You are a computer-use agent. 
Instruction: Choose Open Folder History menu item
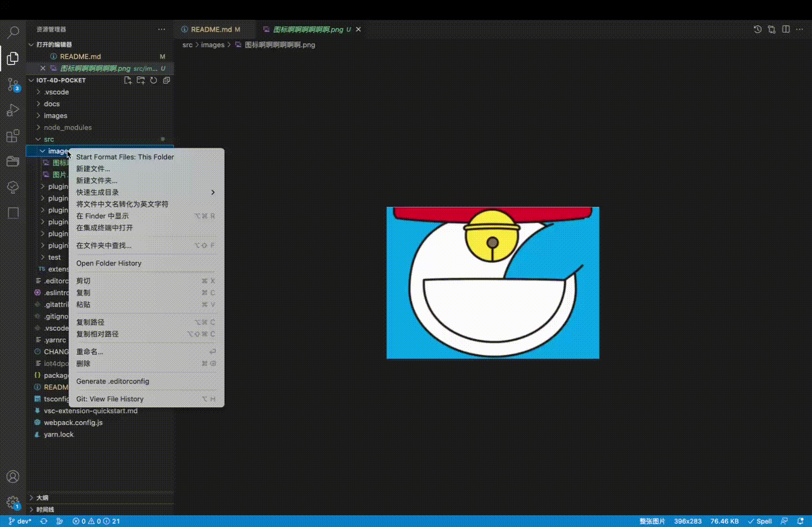click(x=146, y=263)
